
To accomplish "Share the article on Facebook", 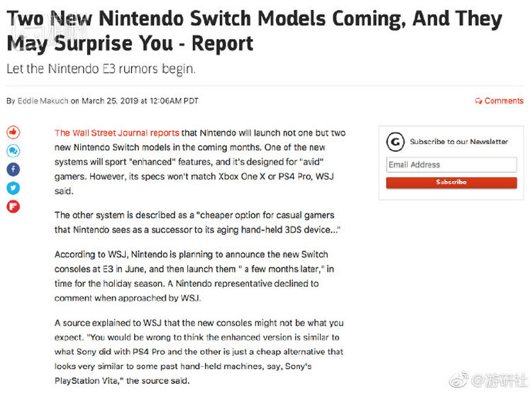I will [13, 170].
